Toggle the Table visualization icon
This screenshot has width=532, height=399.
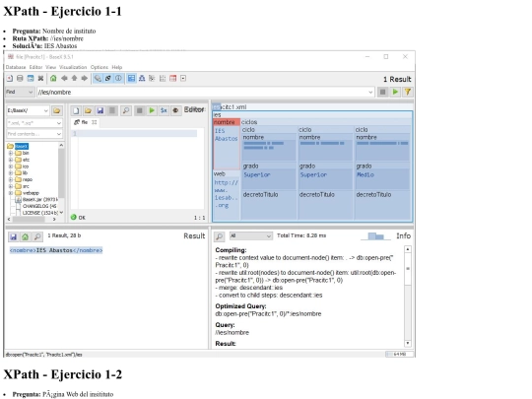tap(173, 79)
